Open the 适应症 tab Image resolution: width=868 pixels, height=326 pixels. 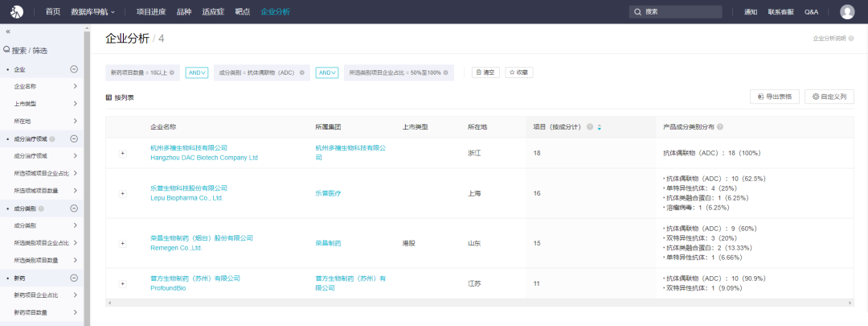click(x=213, y=11)
